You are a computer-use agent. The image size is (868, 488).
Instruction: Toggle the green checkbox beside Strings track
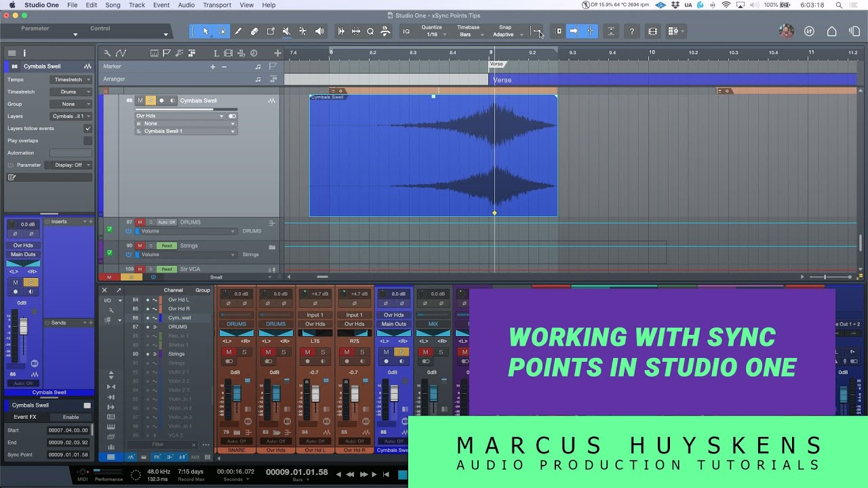tap(109, 253)
